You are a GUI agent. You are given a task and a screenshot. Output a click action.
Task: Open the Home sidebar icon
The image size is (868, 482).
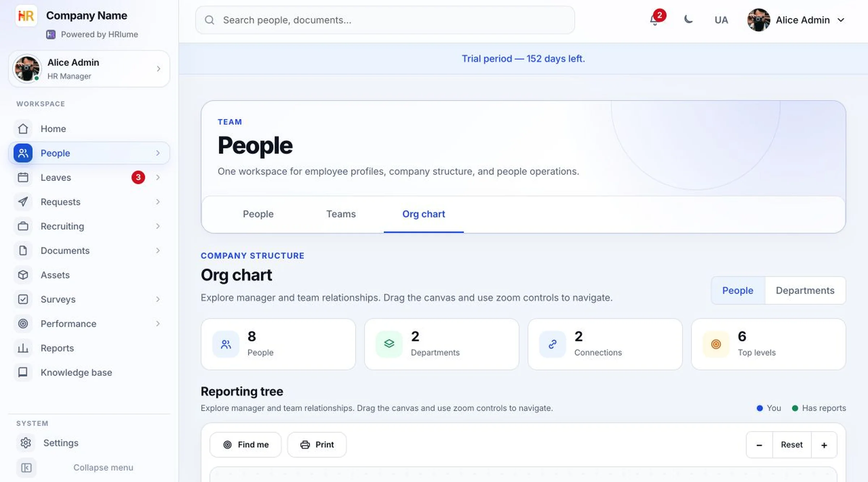pyautogui.click(x=23, y=129)
